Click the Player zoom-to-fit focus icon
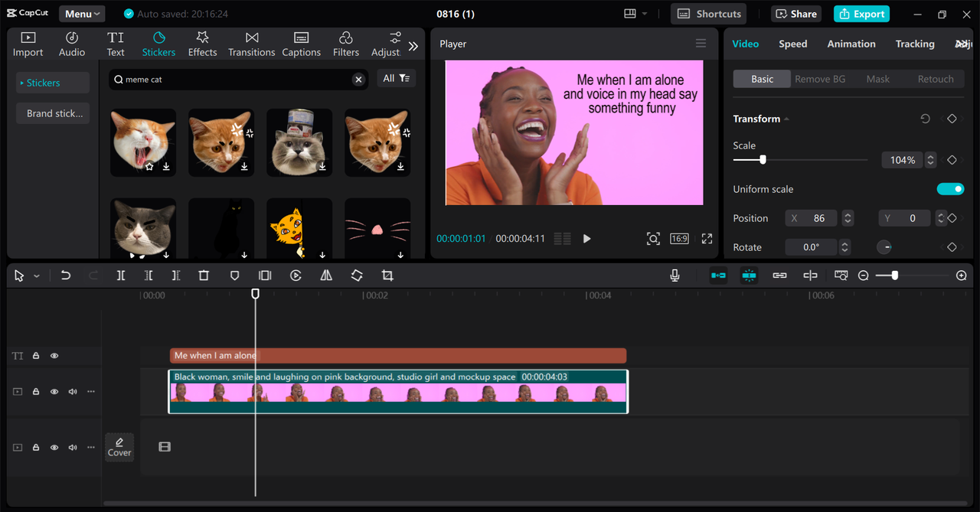The image size is (980, 512). 653,239
